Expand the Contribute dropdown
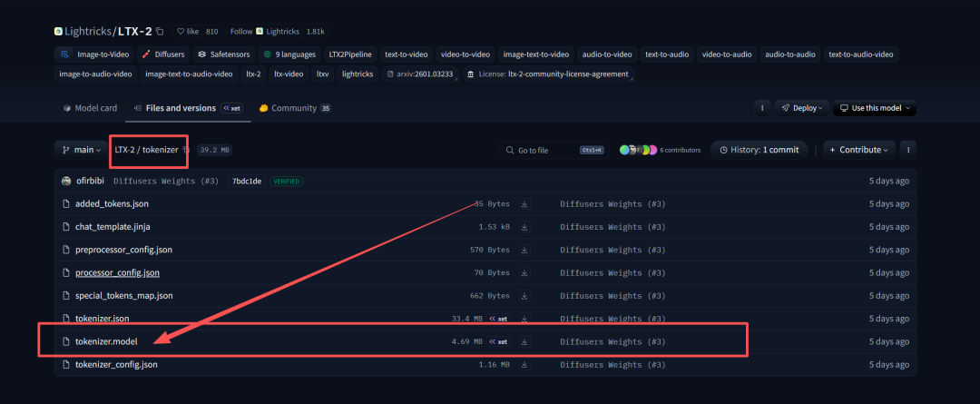 pos(858,150)
